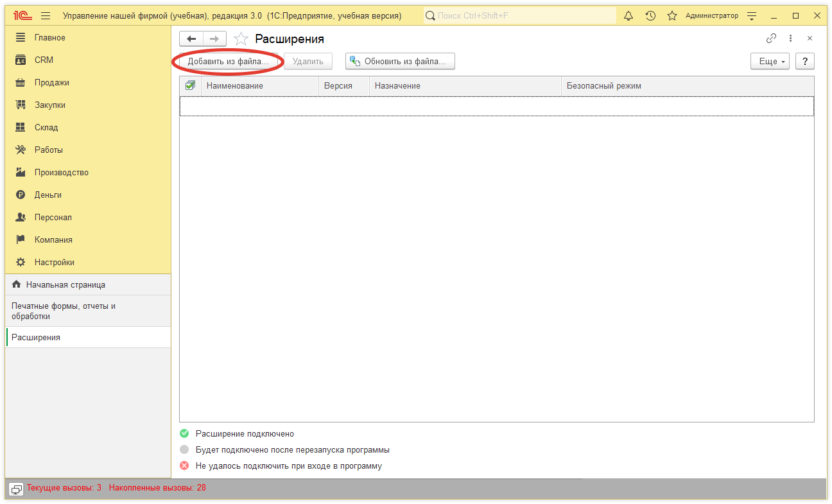Open favorites star in title bar
The width and height of the screenshot is (832, 504).
coord(672,15)
